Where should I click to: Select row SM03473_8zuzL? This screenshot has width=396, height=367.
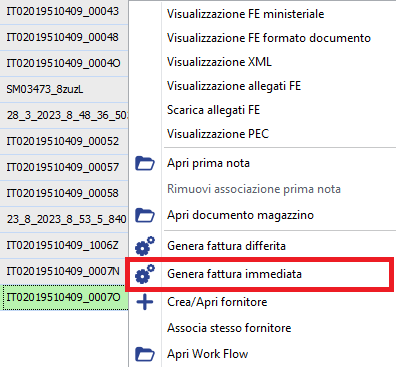click(64, 89)
